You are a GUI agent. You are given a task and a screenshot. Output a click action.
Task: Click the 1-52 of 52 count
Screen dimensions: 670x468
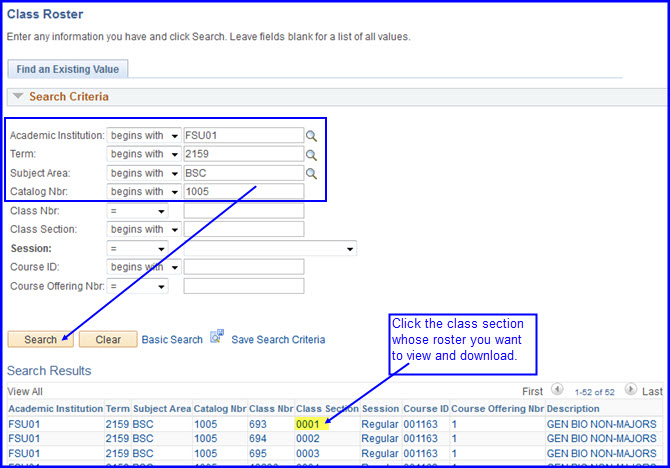click(594, 392)
